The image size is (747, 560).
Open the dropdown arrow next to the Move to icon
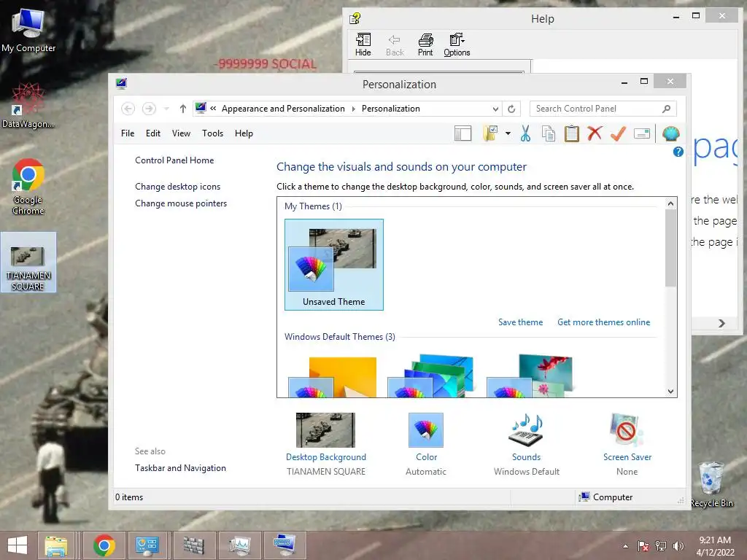tap(508, 134)
